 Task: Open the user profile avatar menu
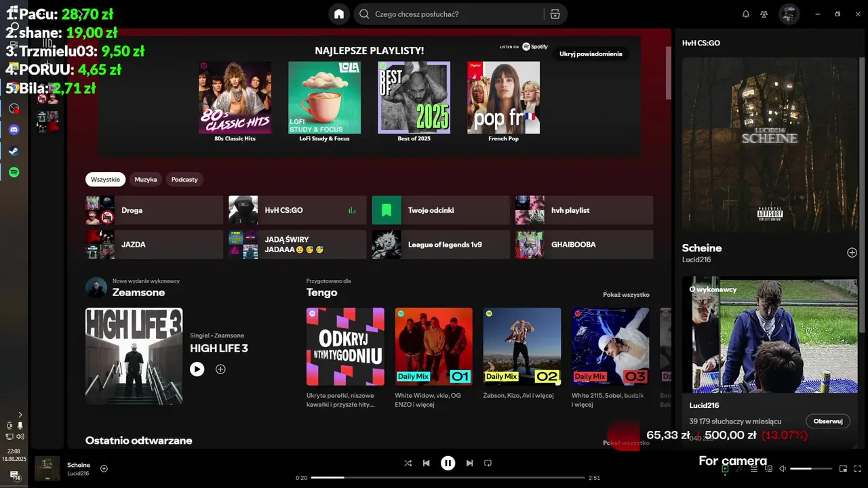[x=789, y=14]
